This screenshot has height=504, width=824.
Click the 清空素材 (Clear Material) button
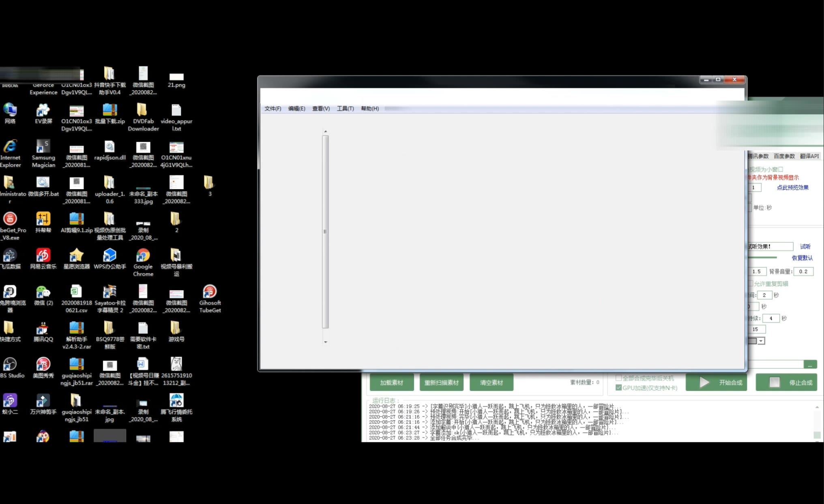coord(491,382)
